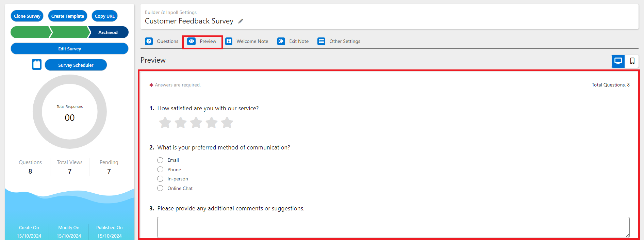Image resolution: width=644 pixels, height=240 pixels.
Task: Open the Other Settings tab
Action: coord(339,41)
